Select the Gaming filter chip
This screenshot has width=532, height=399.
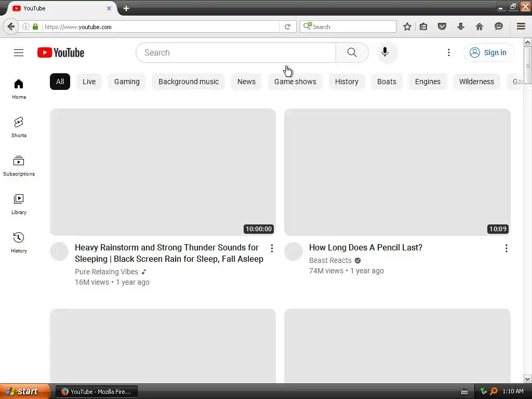pos(127,82)
